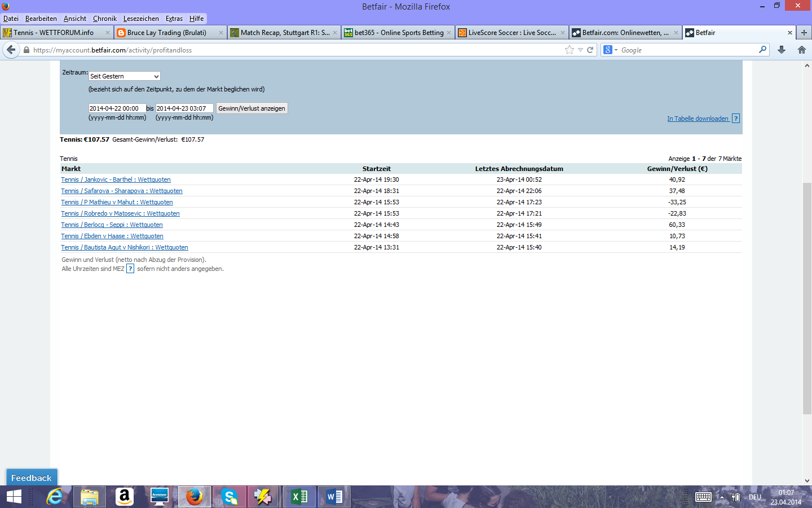Open Skype from the taskbar

point(230,497)
